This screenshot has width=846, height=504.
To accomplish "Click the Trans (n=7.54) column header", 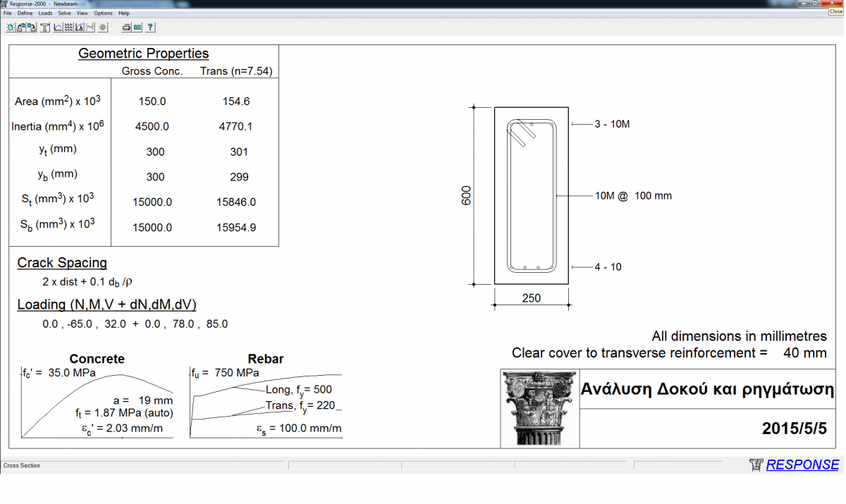I will point(236,71).
